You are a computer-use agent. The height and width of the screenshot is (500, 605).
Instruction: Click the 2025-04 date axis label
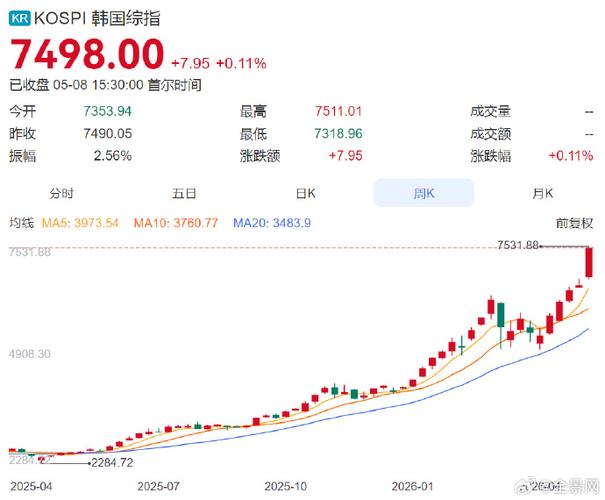coord(31,486)
